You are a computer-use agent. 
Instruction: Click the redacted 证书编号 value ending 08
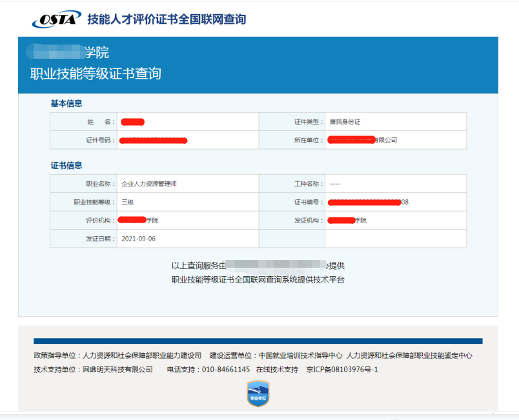(x=368, y=202)
